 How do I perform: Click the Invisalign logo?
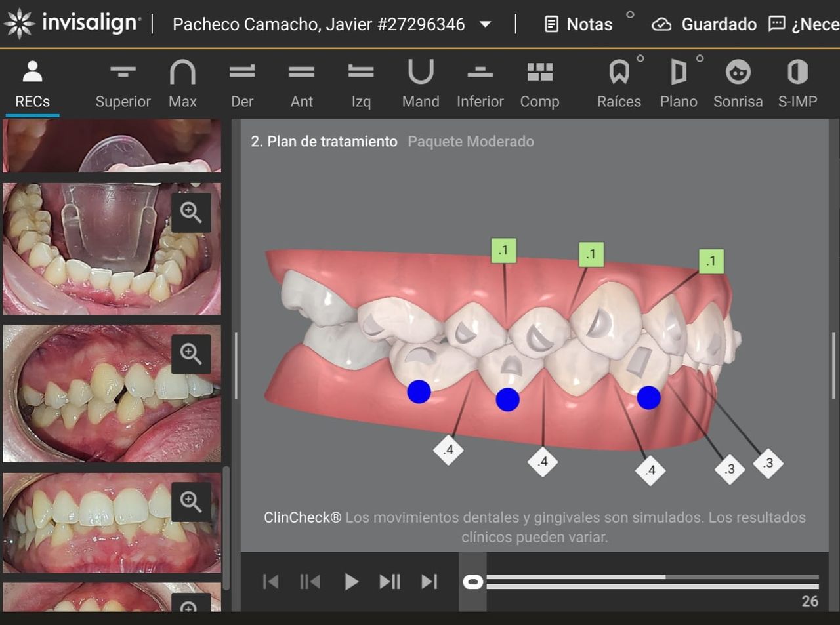tap(72, 23)
